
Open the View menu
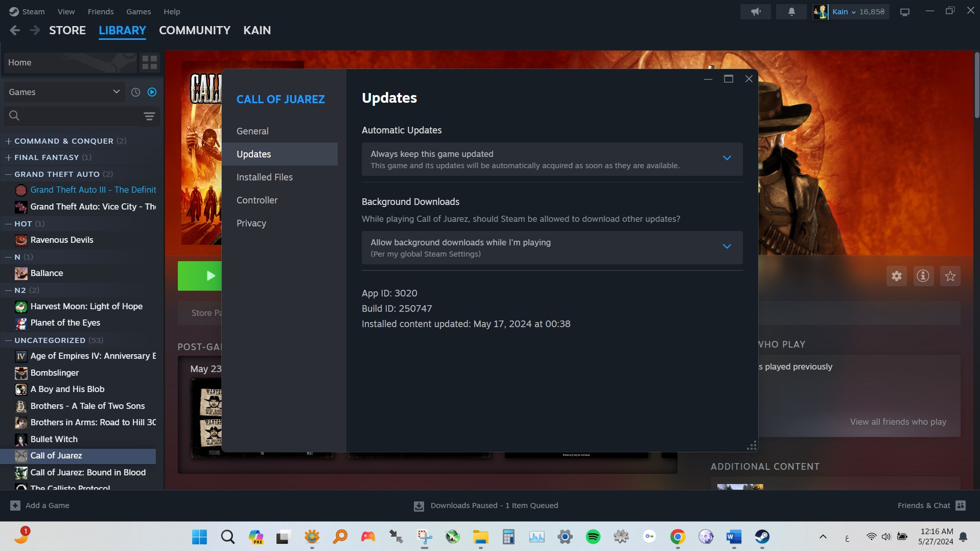pyautogui.click(x=66, y=11)
